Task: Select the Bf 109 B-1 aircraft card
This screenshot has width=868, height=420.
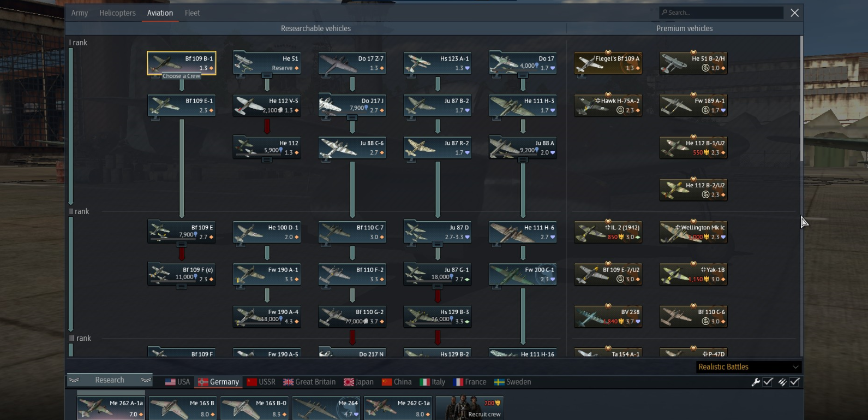Action: point(182,63)
